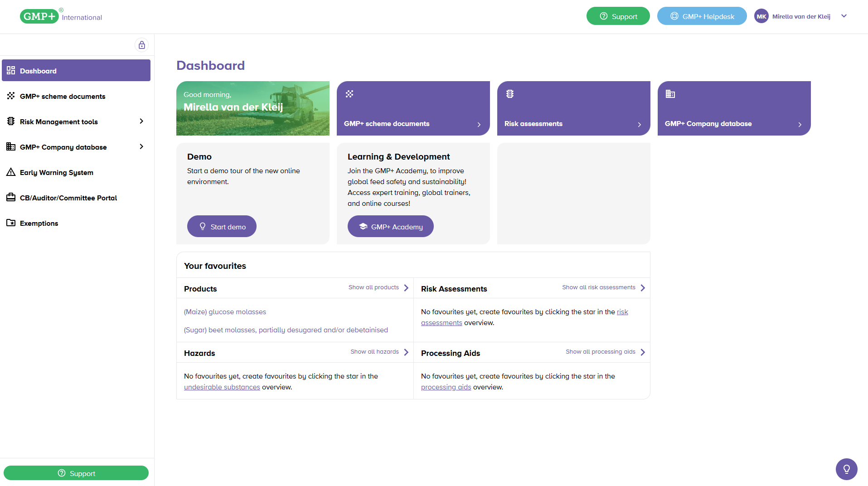Click chevron next to Show all hazards

point(406,352)
